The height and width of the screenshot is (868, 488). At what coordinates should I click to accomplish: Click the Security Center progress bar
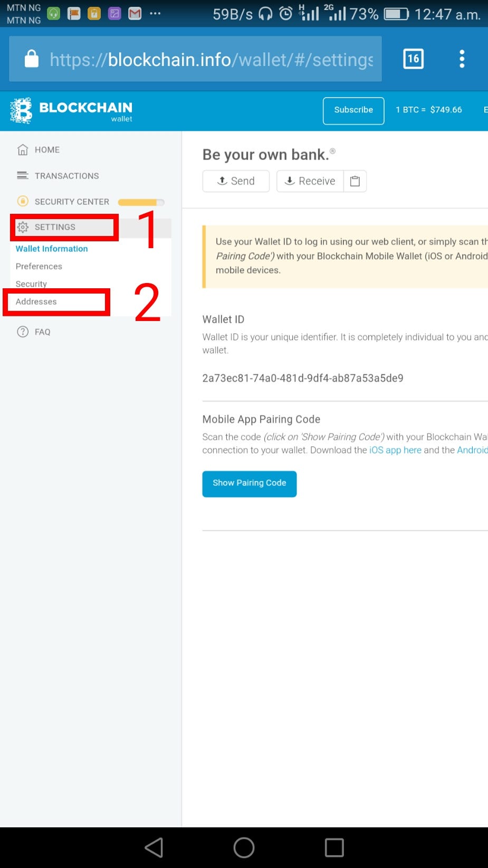click(x=141, y=202)
